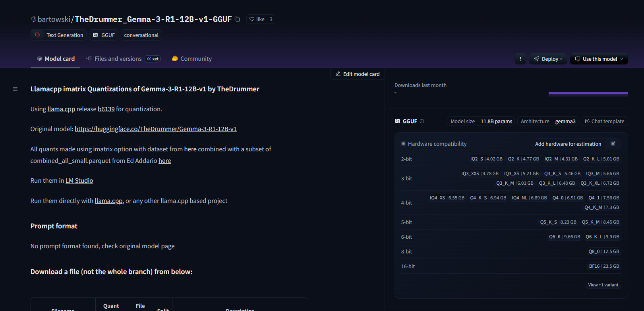This screenshot has width=644, height=311.
Task: Select the IQ2_S 4.02 GB quant
Action: [486, 159]
